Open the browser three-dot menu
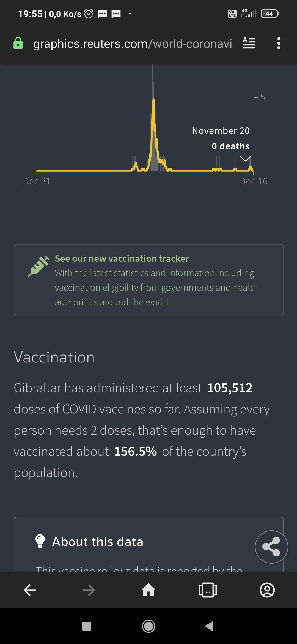 pos(279,43)
